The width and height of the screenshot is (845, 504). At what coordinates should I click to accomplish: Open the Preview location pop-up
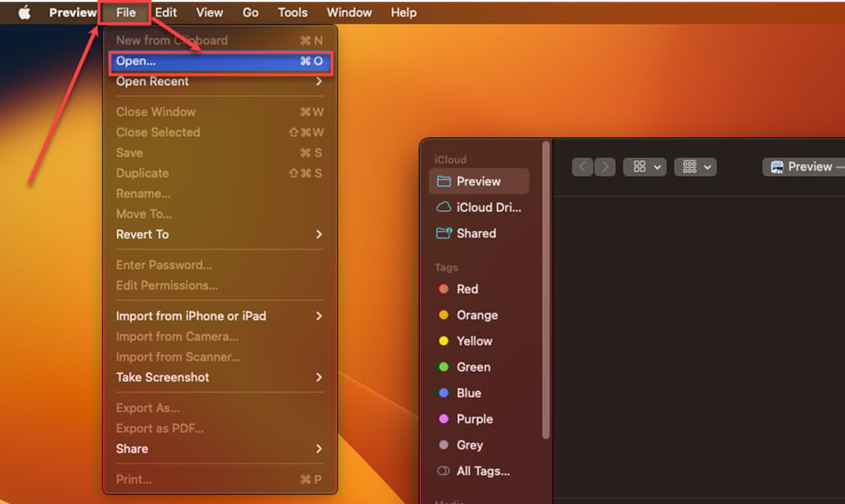804,167
